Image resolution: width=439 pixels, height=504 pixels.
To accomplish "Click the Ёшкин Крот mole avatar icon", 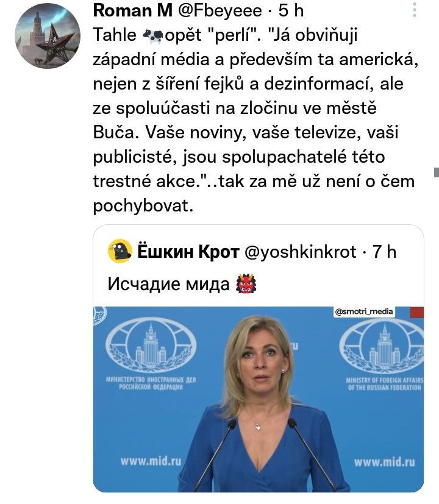I will coord(120,251).
